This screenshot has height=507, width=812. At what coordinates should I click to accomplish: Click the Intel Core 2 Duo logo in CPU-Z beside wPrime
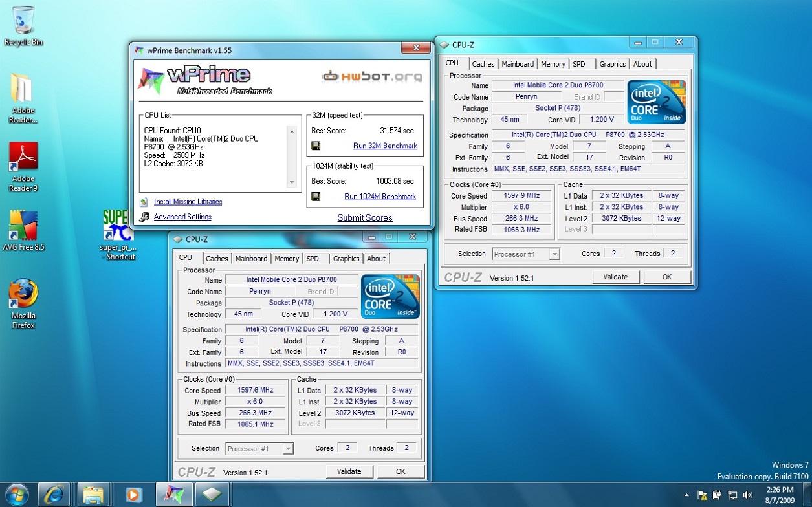click(657, 102)
